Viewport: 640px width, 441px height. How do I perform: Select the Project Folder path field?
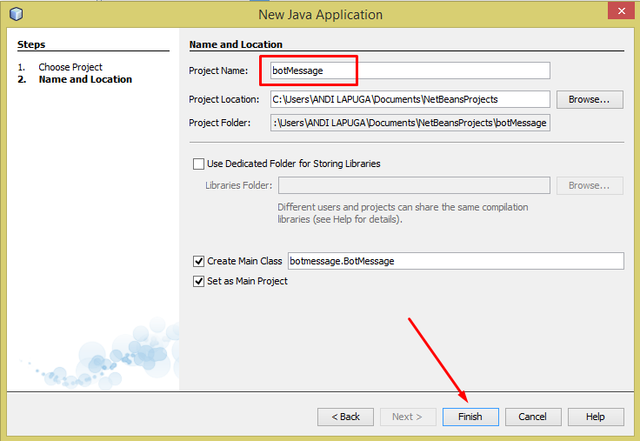[410, 122]
